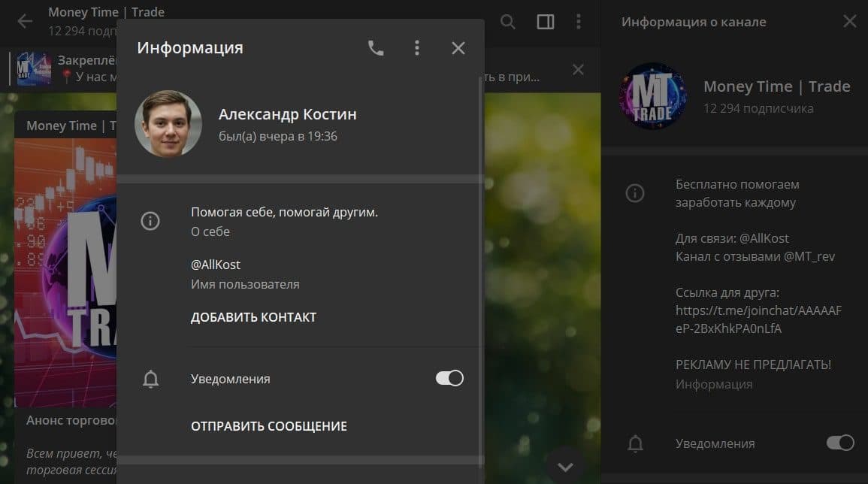Image resolution: width=868 pixels, height=484 pixels.
Task: Click the info icon beside the bio text
Action: pyautogui.click(x=150, y=221)
